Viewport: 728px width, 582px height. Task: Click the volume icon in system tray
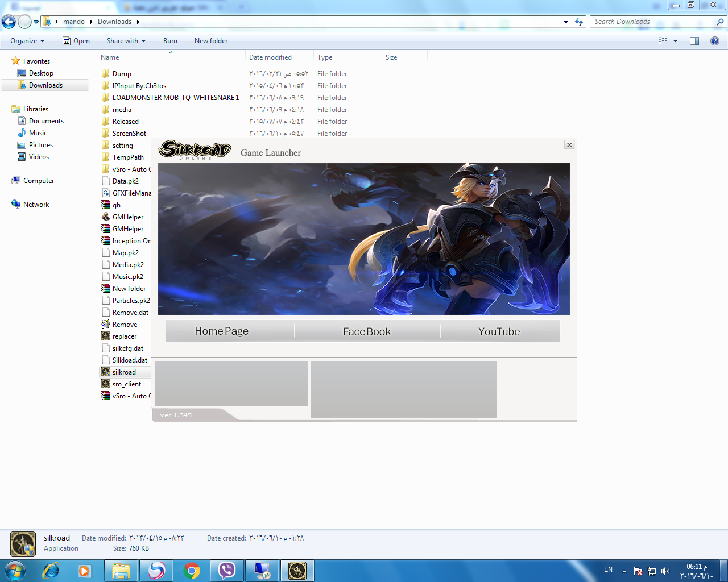(665, 571)
